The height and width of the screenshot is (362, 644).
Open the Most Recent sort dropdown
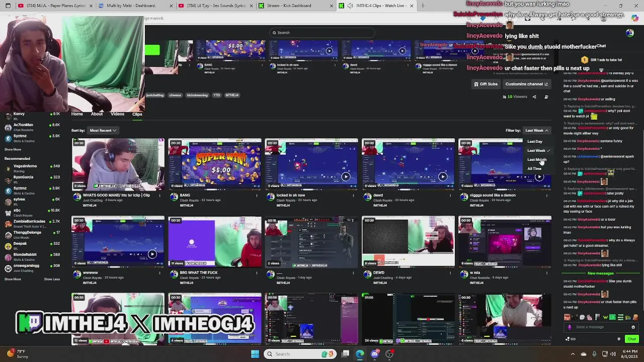coord(103,130)
